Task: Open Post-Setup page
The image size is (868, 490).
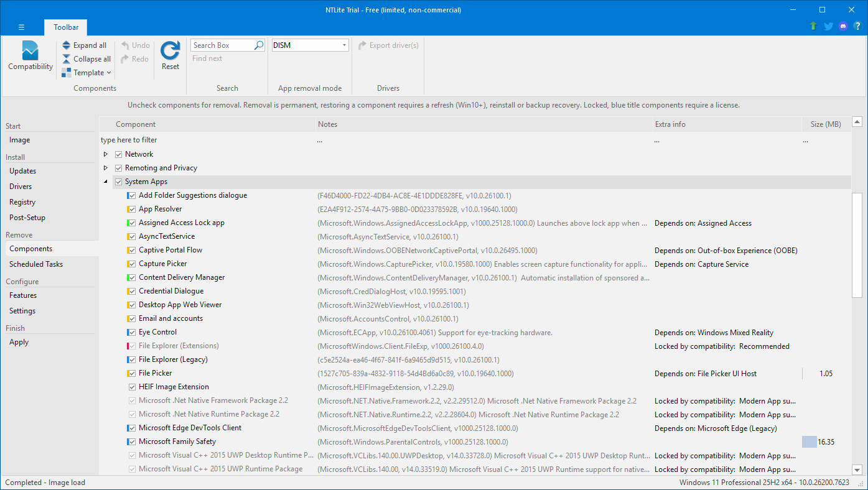Action: pyautogui.click(x=27, y=218)
